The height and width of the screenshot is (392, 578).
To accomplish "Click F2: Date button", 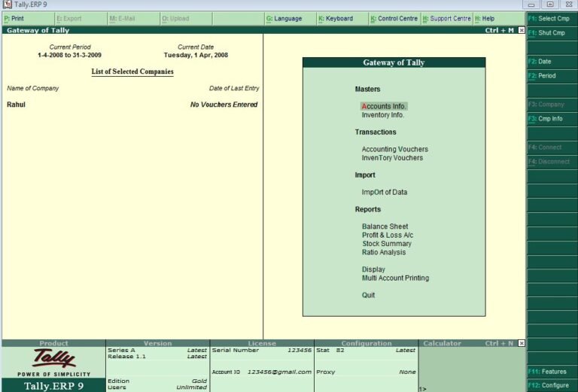I will (552, 62).
